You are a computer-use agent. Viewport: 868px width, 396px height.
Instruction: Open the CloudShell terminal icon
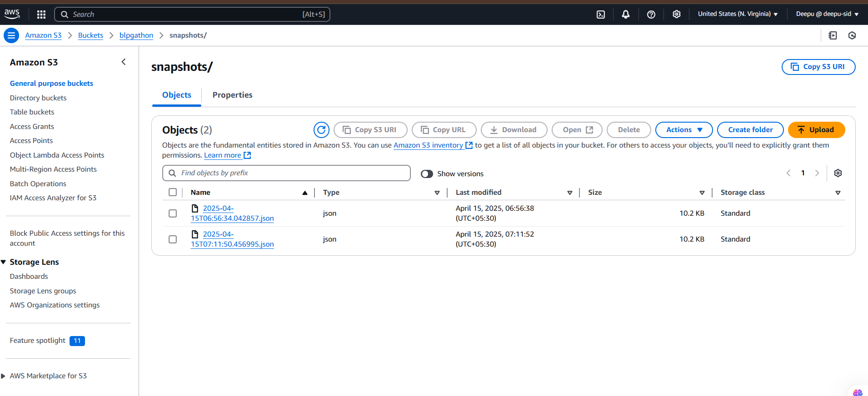click(x=601, y=15)
